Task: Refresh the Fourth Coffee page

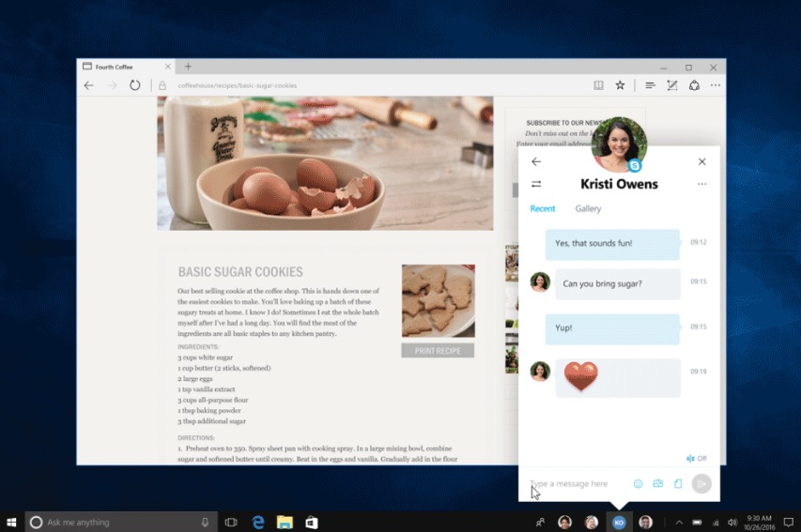Action: tap(134, 85)
